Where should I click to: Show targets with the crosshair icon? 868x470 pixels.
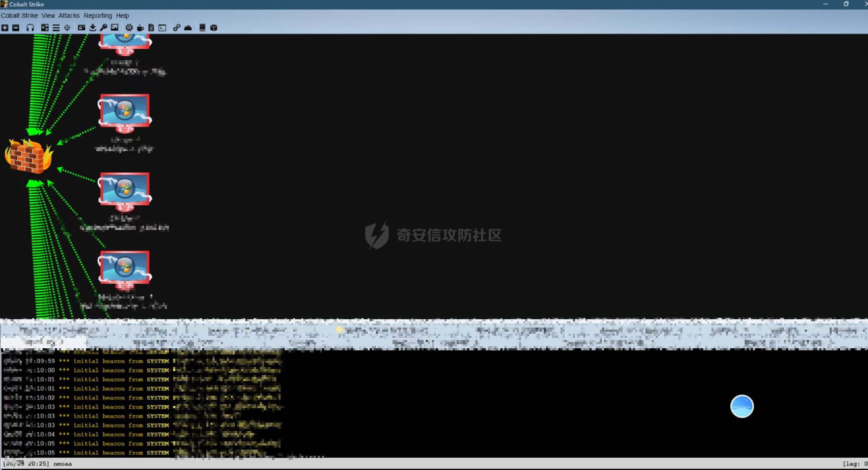pos(67,28)
